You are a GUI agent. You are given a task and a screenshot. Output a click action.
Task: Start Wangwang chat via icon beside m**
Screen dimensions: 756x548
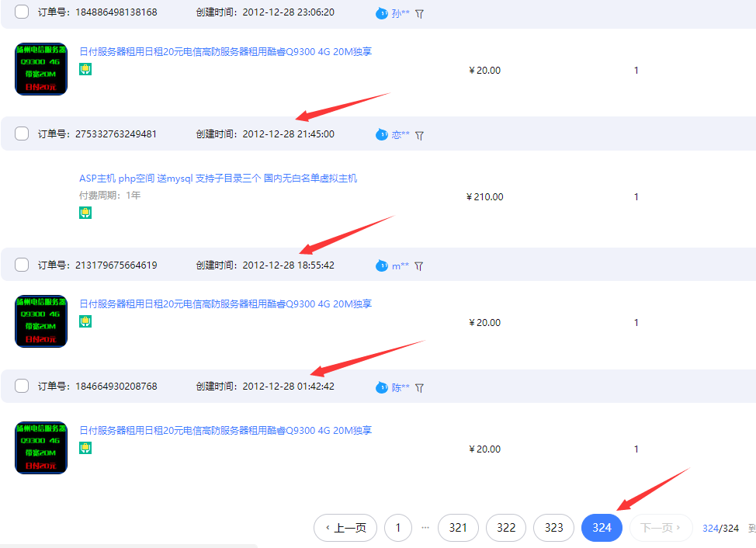pyautogui.click(x=381, y=265)
